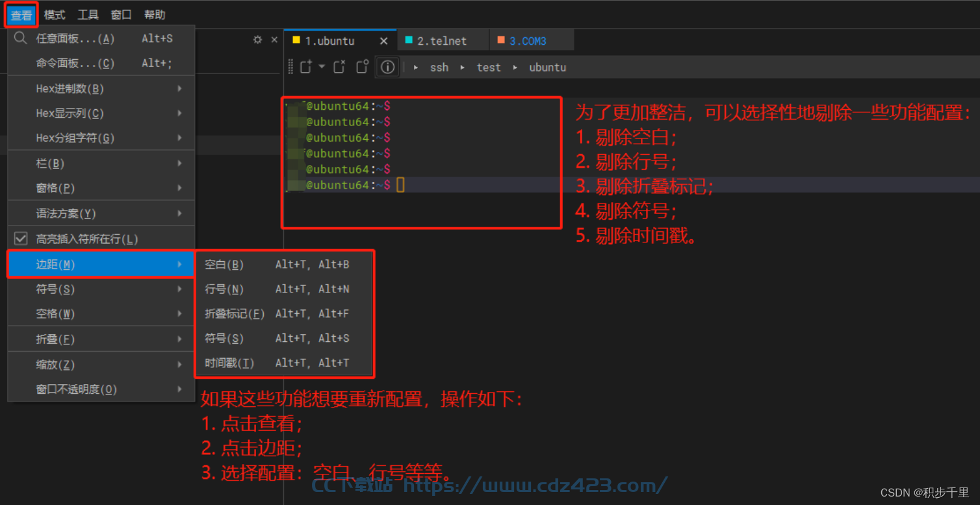Expand the 栏(B) submenu
This screenshot has height=505, width=980.
[101, 164]
